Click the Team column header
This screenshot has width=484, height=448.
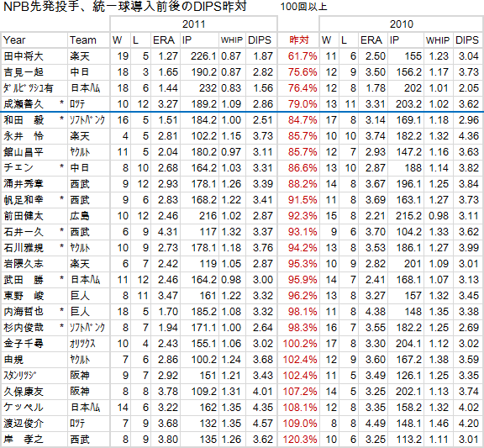pyautogui.click(x=88, y=40)
